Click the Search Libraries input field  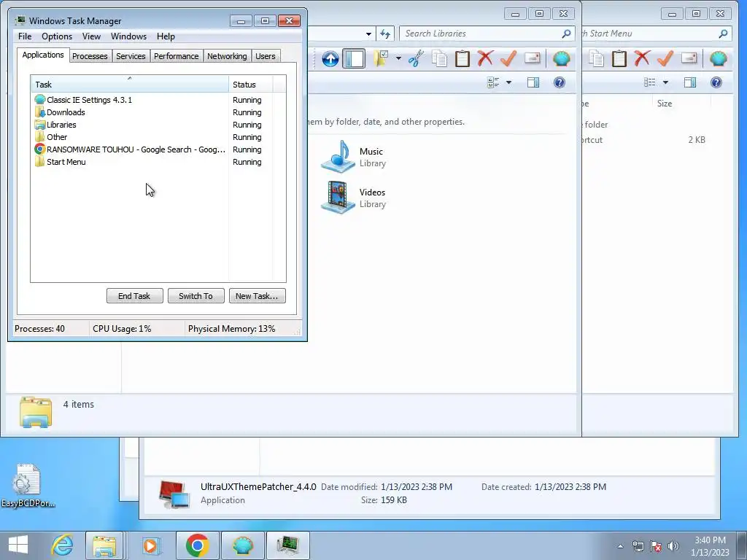coord(486,34)
